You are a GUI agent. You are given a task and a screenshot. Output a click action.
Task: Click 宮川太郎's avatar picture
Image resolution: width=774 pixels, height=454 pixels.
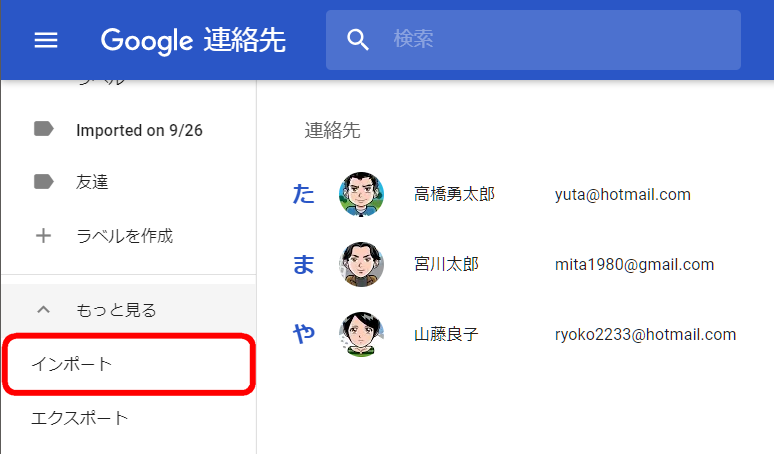coord(361,265)
